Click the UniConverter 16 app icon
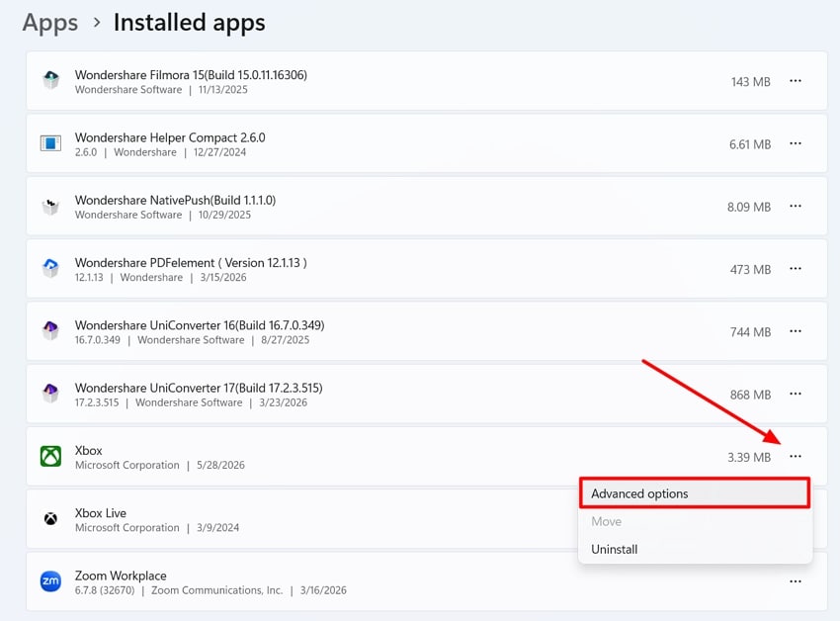 click(x=50, y=331)
